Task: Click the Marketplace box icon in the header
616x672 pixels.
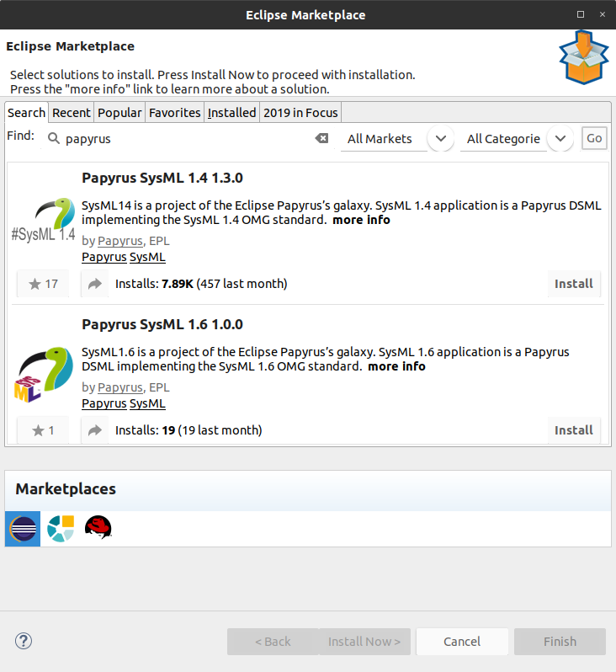Action: (x=584, y=57)
